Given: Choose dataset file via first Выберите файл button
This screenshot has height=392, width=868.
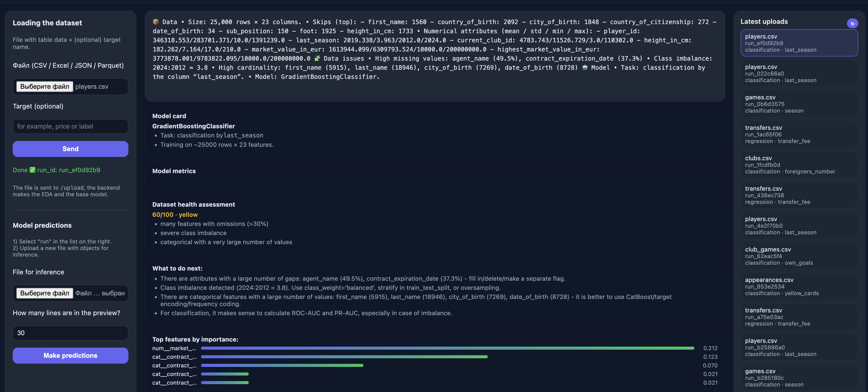Looking at the screenshot, I should (x=44, y=86).
